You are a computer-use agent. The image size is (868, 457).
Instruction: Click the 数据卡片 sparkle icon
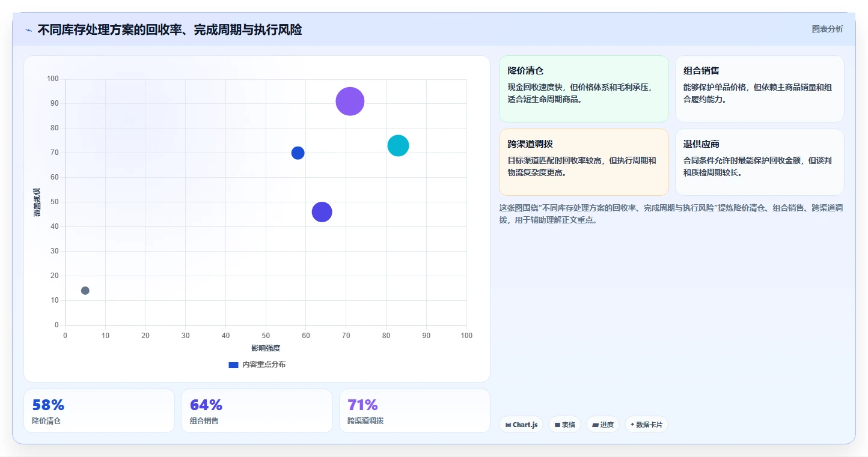click(x=632, y=425)
